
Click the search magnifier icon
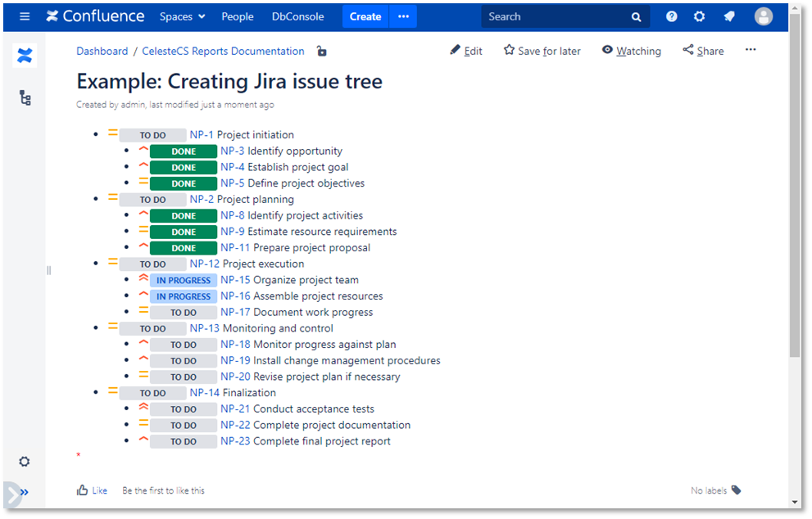pyautogui.click(x=637, y=17)
